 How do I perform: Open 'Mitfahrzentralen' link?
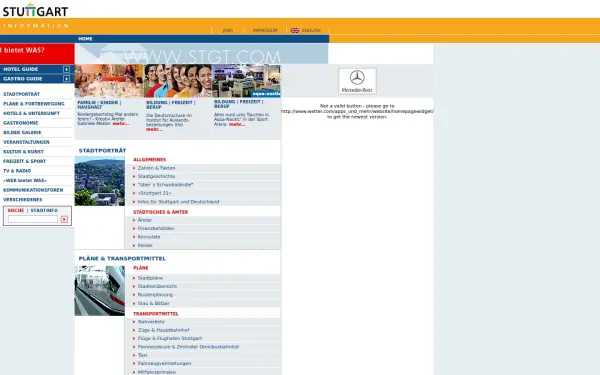click(157, 372)
